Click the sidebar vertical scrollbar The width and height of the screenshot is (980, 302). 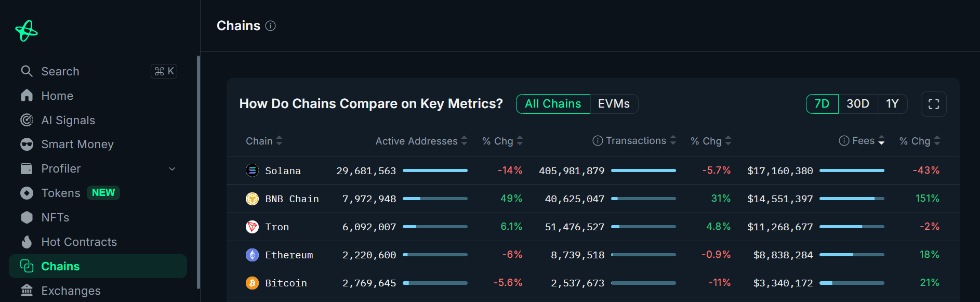tap(198, 172)
